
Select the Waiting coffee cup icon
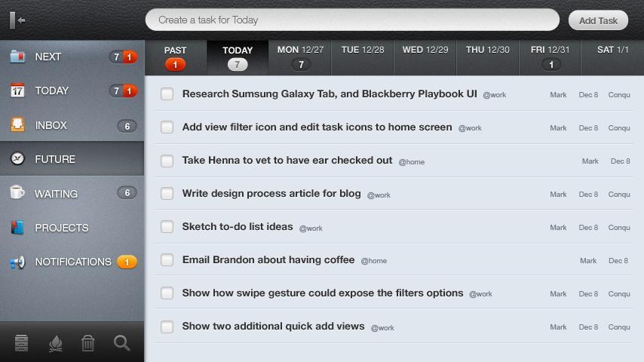pyautogui.click(x=17, y=193)
